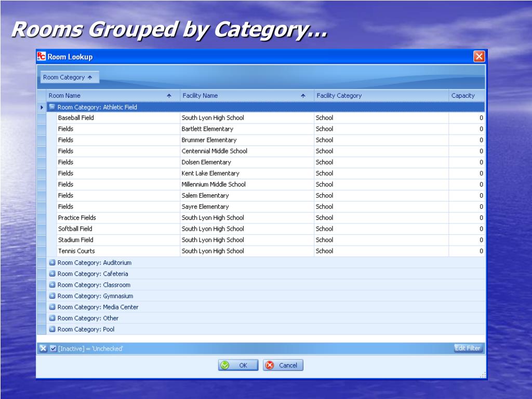Click the [Inactive] = 'Unchecked' filter text
Viewport: 532px width, 399px height.
90,349
